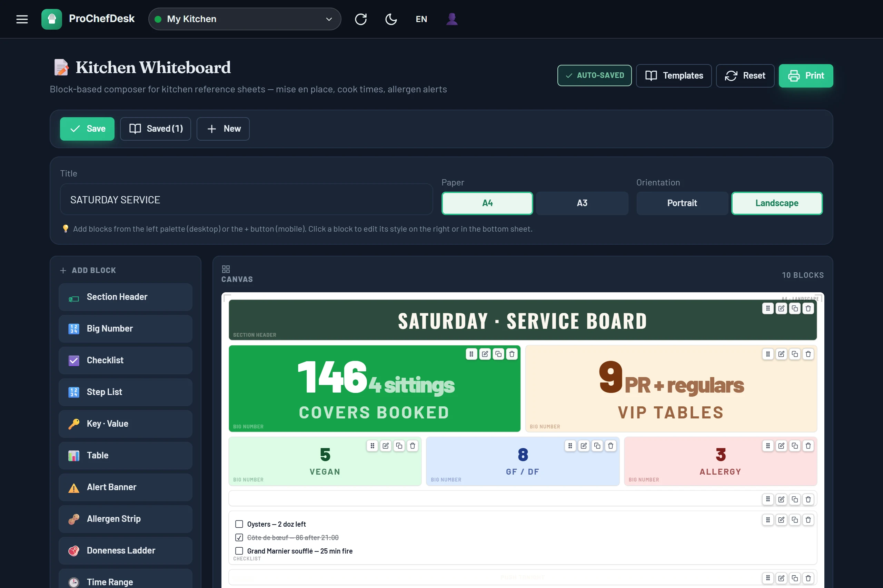Add a Section Header block
Screen dimensions: 883x588
(125, 297)
